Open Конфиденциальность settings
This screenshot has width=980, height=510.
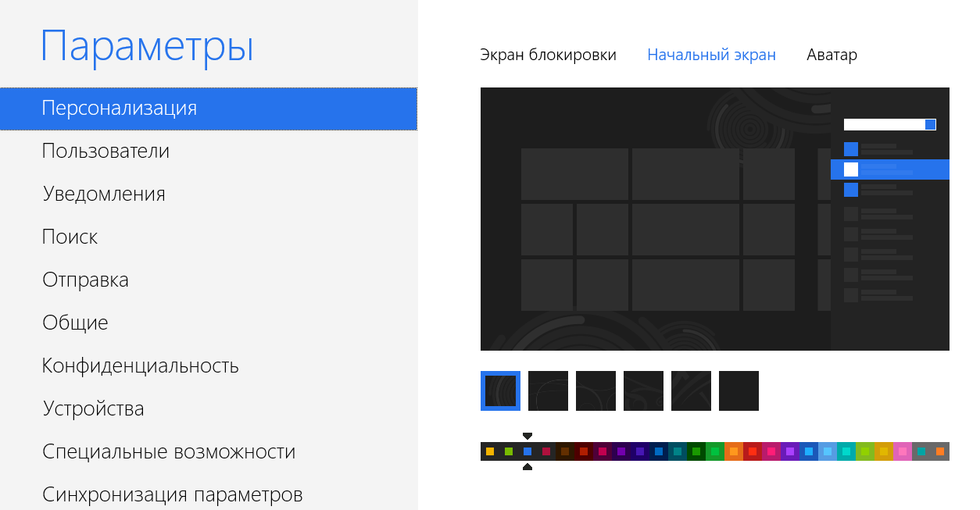click(x=209, y=366)
